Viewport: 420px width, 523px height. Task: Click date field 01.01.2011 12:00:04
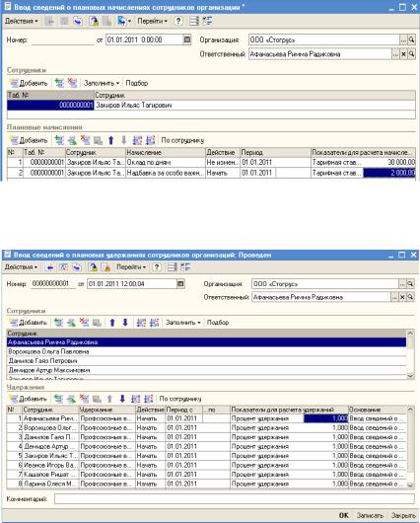[132, 284]
